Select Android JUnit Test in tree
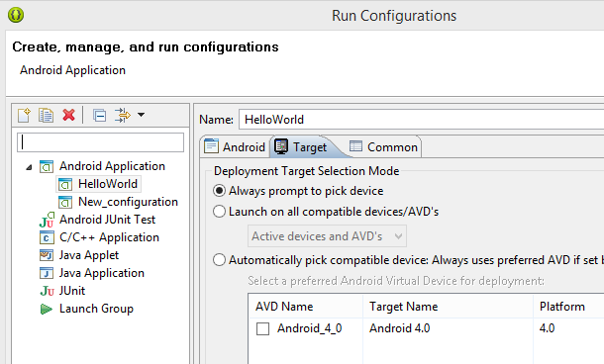 tap(108, 220)
